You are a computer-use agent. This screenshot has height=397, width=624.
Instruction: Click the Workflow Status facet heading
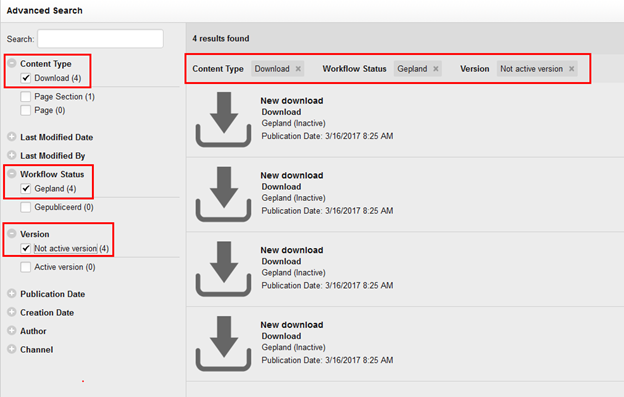coord(52,174)
